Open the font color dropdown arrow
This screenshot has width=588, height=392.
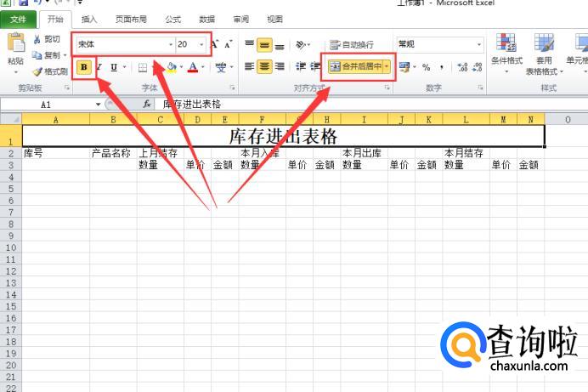203,67
